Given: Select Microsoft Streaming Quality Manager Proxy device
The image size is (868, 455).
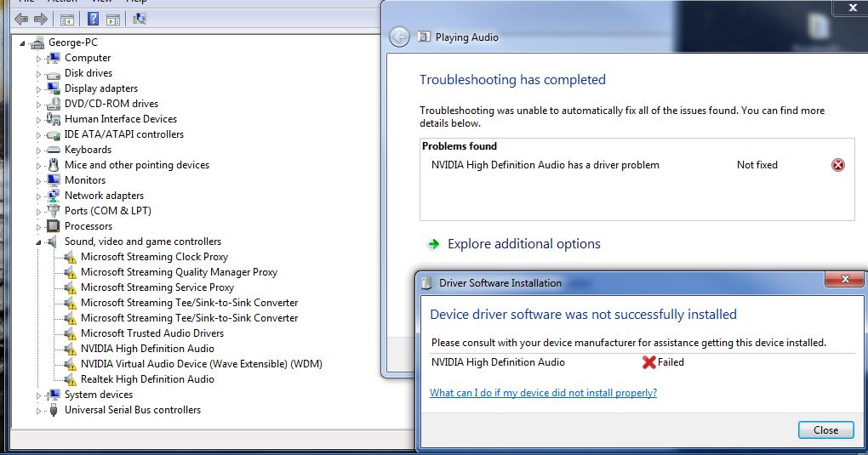Looking at the screenshot, I should (179, 272).
